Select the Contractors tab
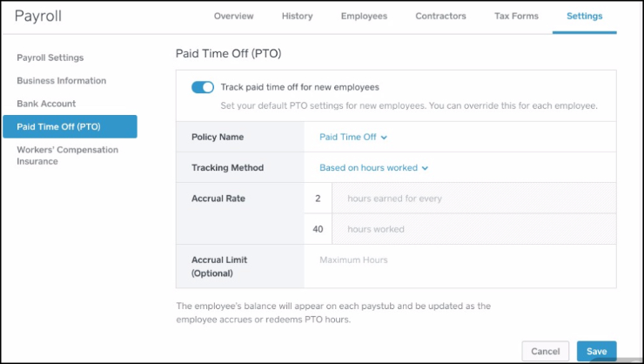The image size is (644, 364). [440, 16]
